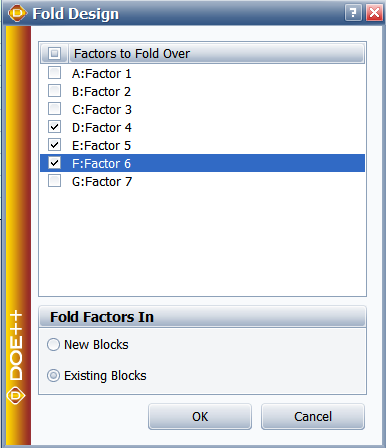Select the A:Factor 1 list row

[202, 73]
